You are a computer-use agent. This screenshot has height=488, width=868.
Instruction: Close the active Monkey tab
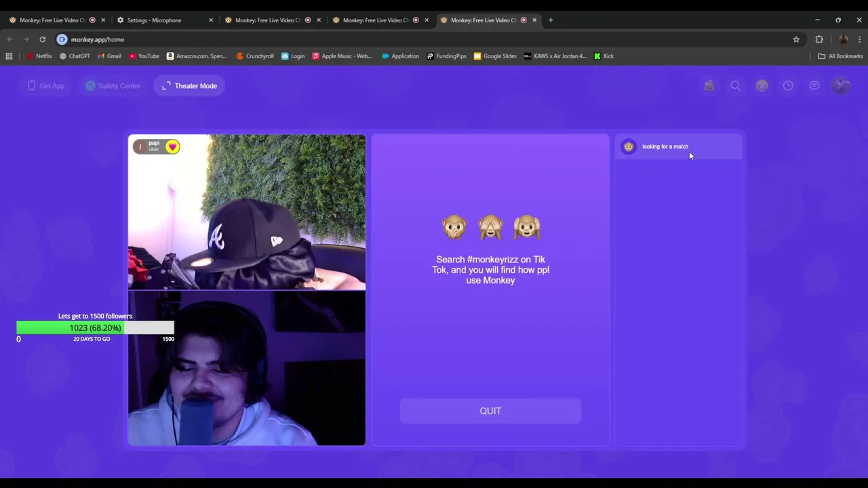(534, 20)
